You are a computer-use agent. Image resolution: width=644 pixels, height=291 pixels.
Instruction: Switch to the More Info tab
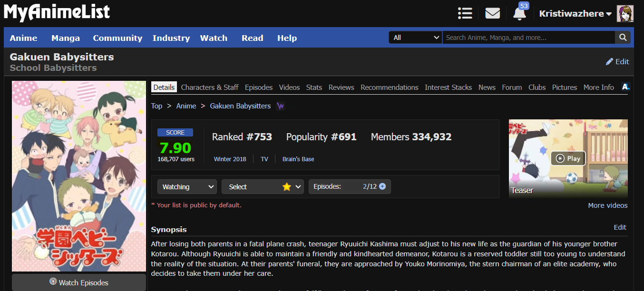tap(599, 87)
